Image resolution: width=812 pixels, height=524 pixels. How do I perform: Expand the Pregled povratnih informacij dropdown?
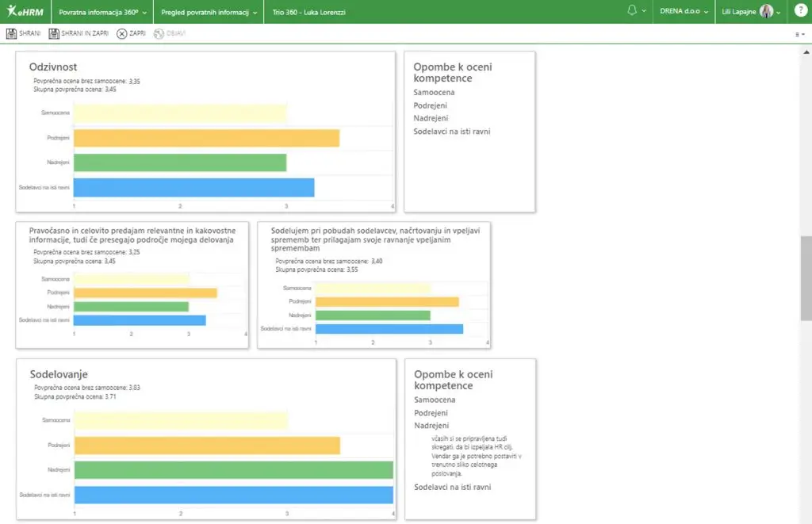point(209,12)
